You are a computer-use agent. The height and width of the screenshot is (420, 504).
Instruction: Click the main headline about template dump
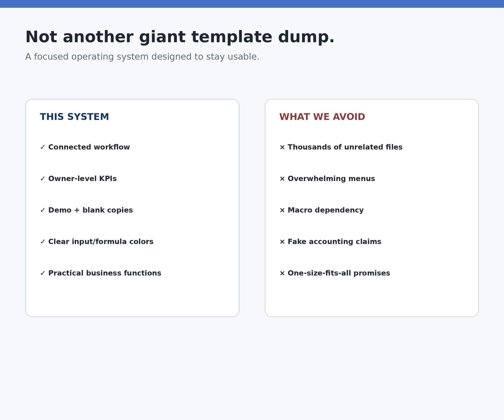point(180,37)
